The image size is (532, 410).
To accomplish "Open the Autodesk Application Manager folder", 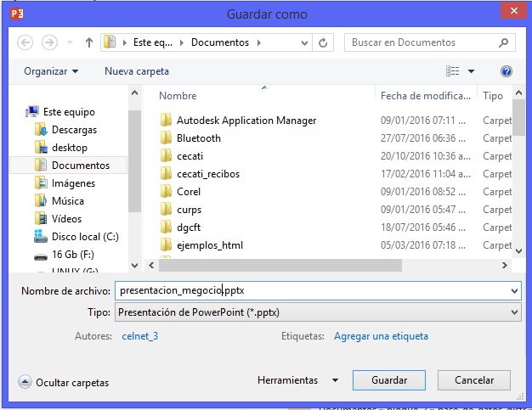I will click(246, 121).
